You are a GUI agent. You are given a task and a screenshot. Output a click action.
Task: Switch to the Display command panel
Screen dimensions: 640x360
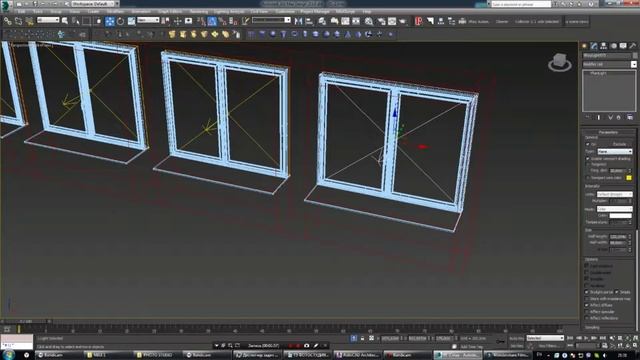(x=623, y=46)
